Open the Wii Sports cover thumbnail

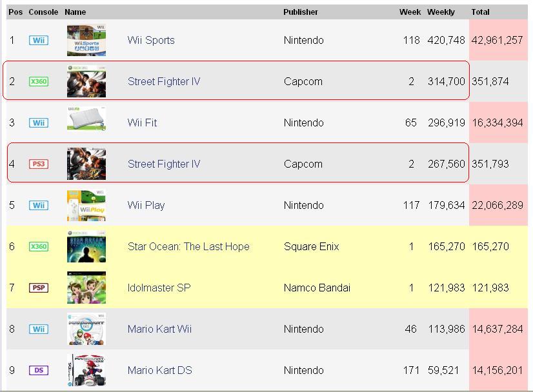(x=86, y=40)
